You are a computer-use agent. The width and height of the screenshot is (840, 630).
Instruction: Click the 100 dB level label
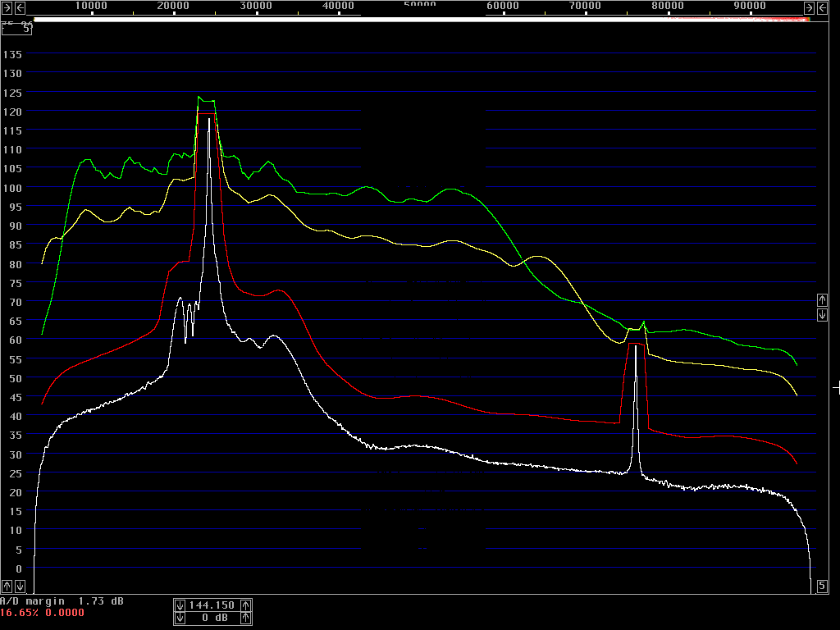point(12,188)
